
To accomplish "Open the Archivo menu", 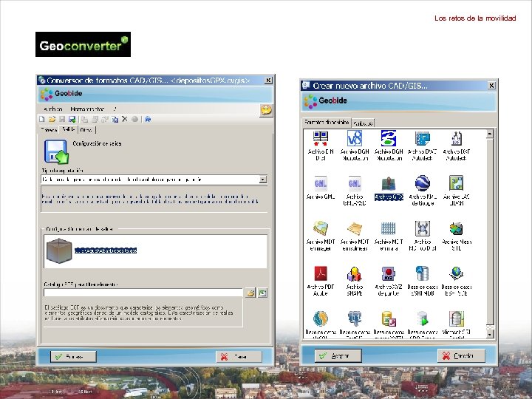I will pos(53,109).
